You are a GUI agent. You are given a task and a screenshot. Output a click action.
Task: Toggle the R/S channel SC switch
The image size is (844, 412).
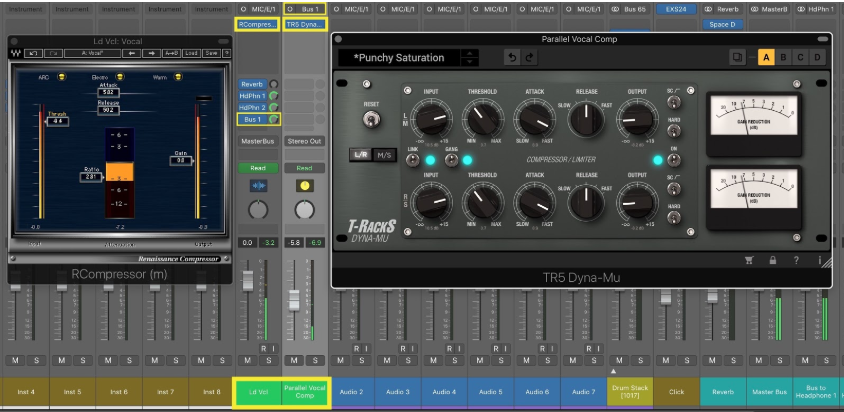[x=673, y=188]
